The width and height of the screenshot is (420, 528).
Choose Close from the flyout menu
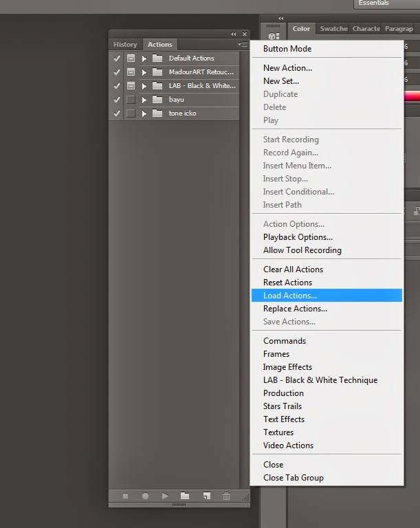(x=327, y=465)
